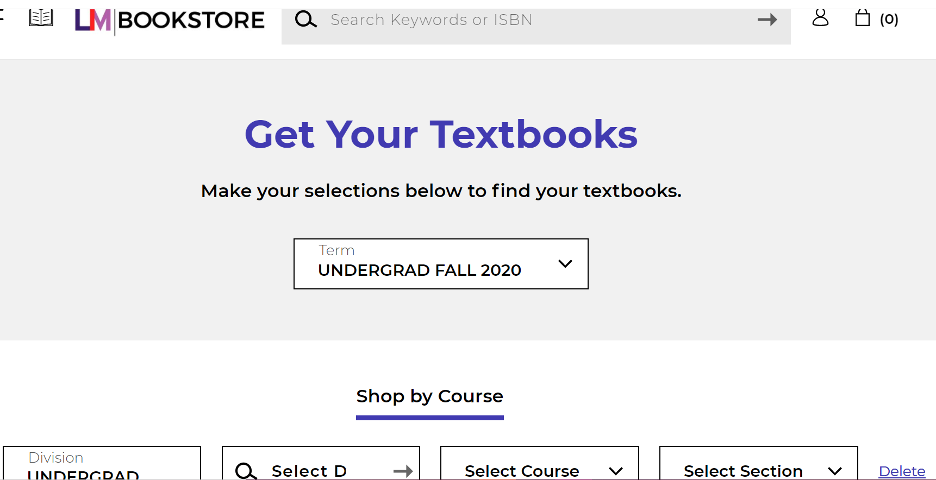Open the Term dropdown showing Undergrad Fall 2020
The width and height of the screenshot is (936, 480).
tap(440, 264)
